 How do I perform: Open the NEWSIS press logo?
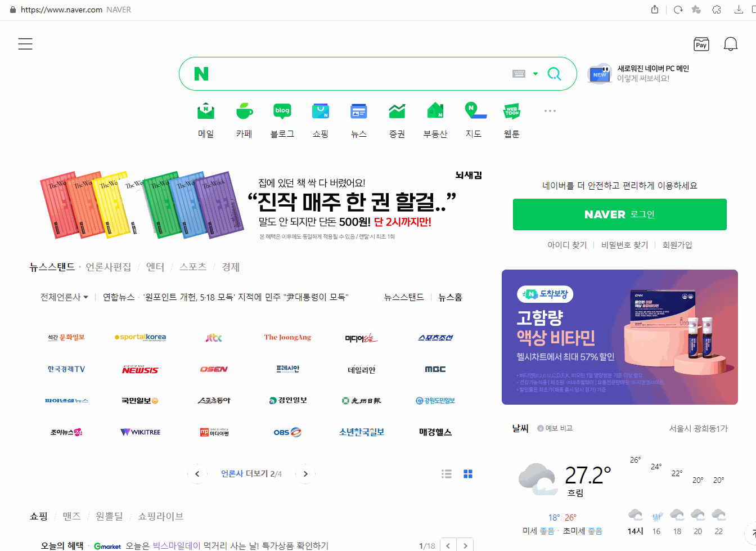point(140,370)
